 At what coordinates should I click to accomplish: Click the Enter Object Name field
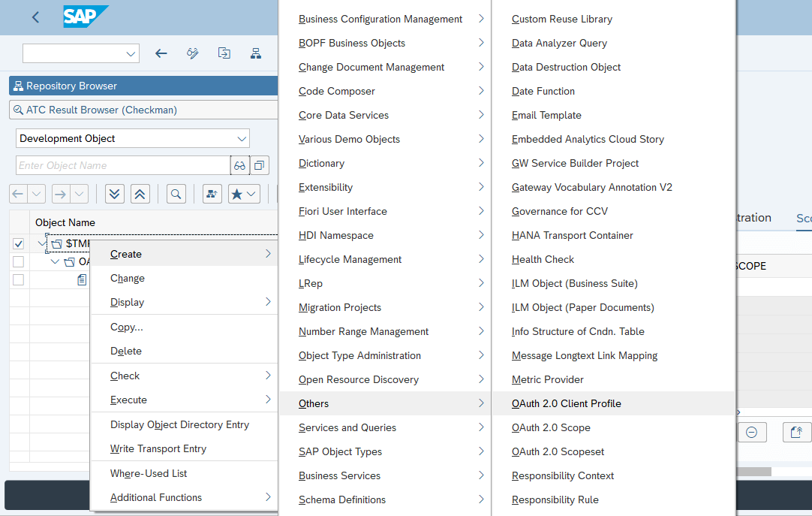click(123, 165)
